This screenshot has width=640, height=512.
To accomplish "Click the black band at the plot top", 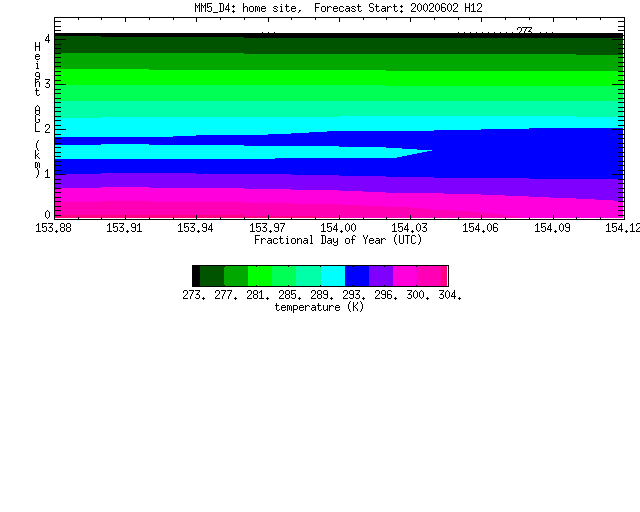I will click(339, 36).
